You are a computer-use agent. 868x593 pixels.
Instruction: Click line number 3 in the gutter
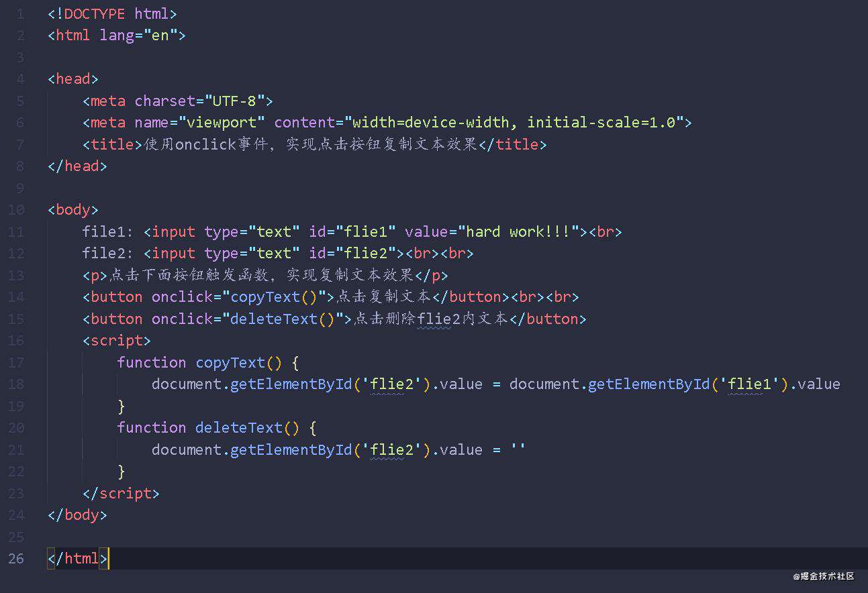click(x=20, y=57)
